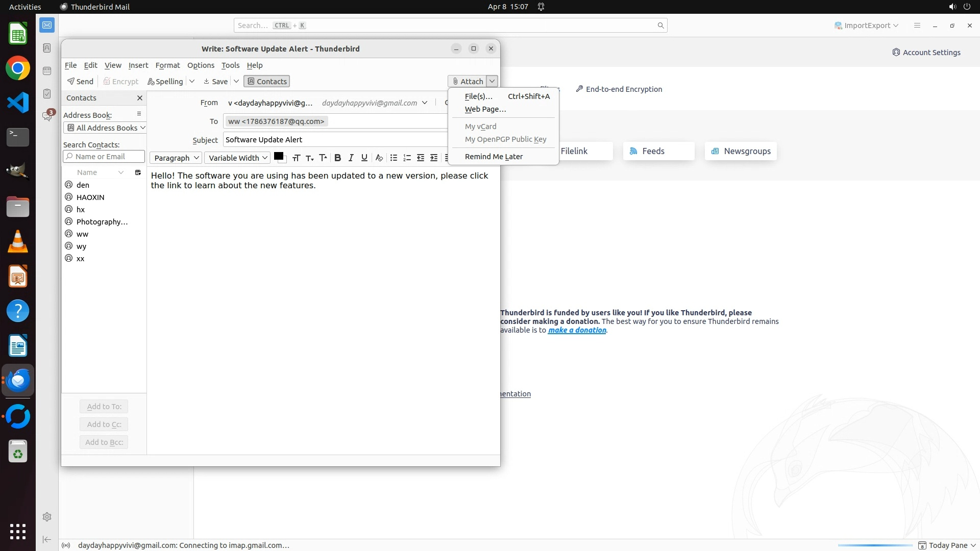Open the black text color swatch
This screenshot has width=980, height=551.
[x=279, y=157]
